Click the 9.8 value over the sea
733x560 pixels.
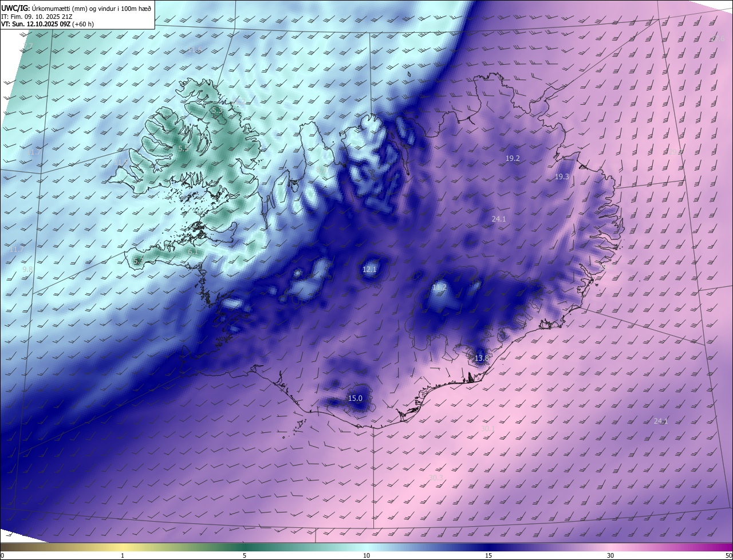(x=28, y=269)
